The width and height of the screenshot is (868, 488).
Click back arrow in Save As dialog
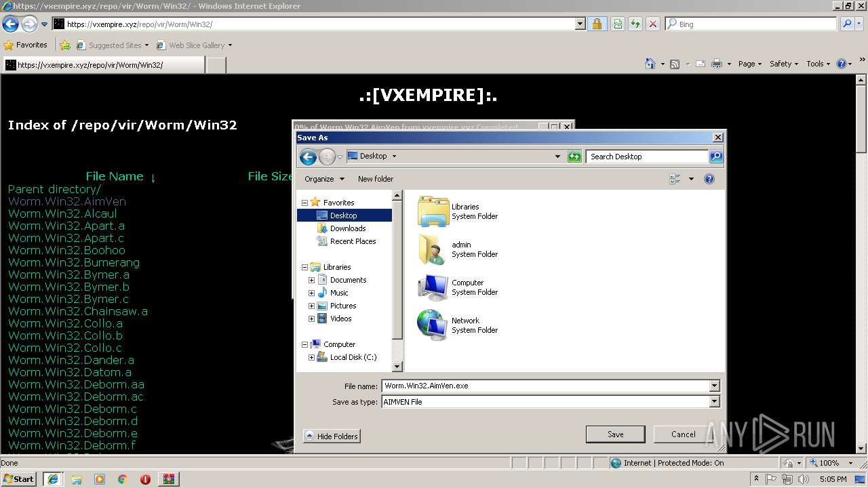pyautogui.click(x=309, y=157)
